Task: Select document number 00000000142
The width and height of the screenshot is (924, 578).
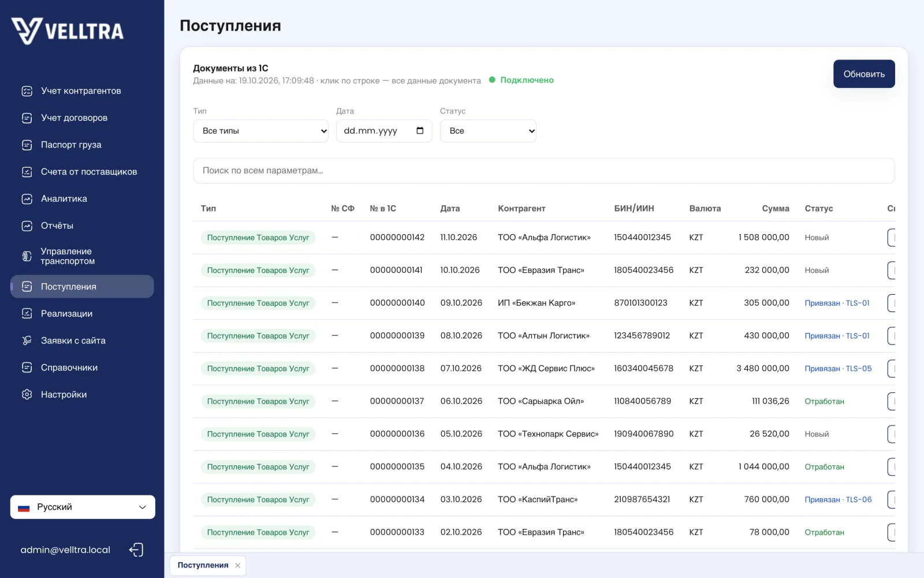Action: (397, 238)
